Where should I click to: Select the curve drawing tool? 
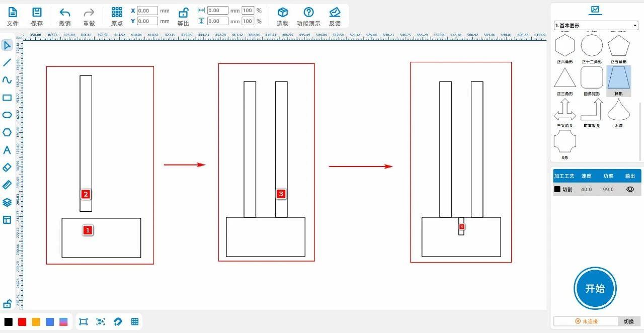tap(7, 80)
